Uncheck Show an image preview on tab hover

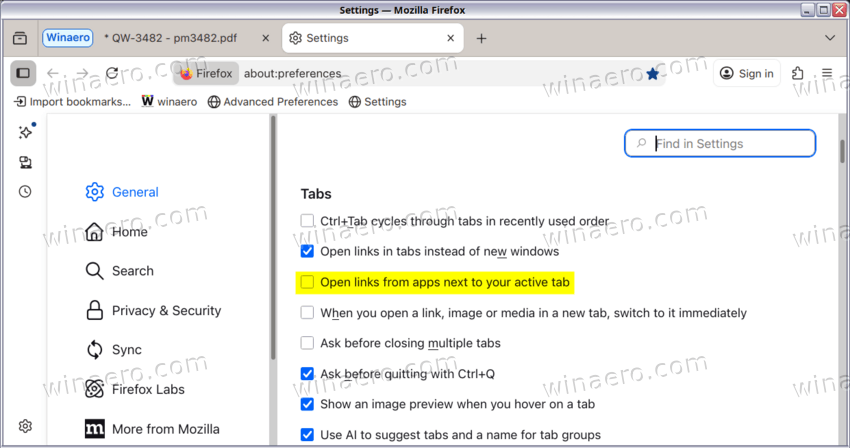pos(307,404)
